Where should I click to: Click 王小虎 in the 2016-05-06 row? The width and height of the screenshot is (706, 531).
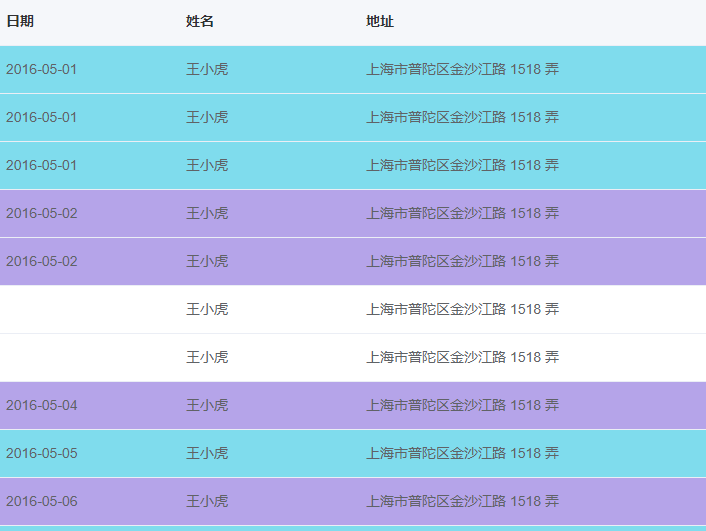pyautogui.click(x=207, y=501)
